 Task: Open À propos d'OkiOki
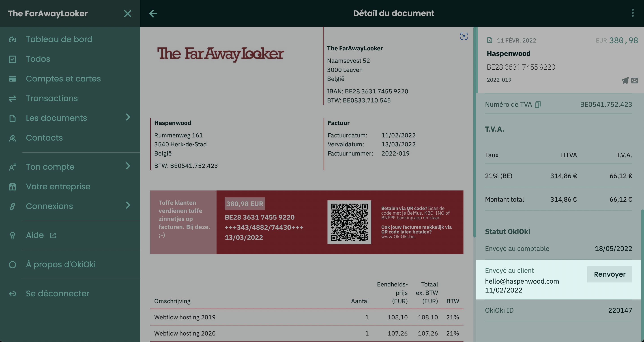coord(61,265)
